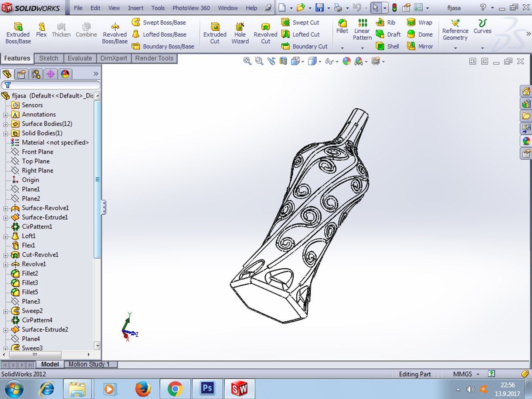Expand Sweep2 feature node
Image resolution: width=532 pixels, height=399 pixels.
(6, 311)
